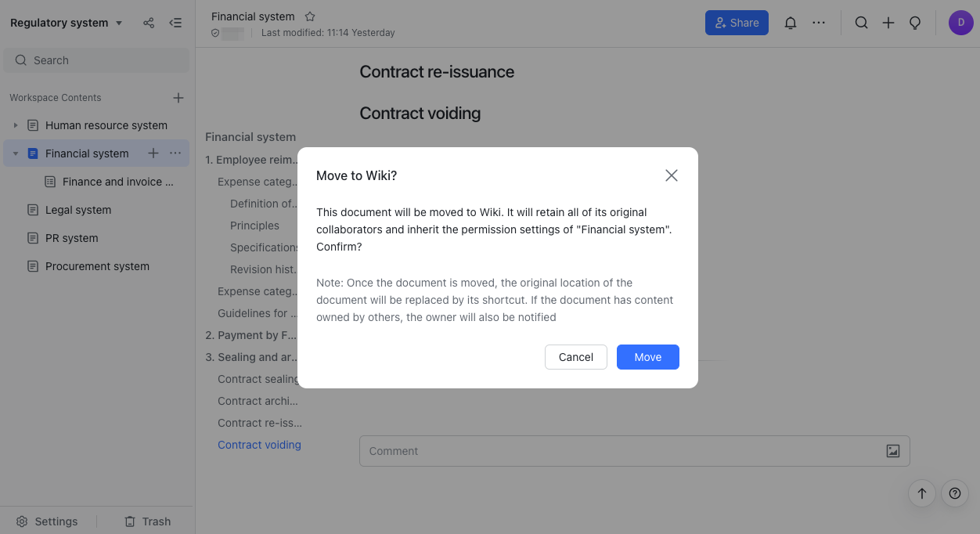Open Trash at the sidebar bottom
The image size is (980, 534).
coord(147,521)
